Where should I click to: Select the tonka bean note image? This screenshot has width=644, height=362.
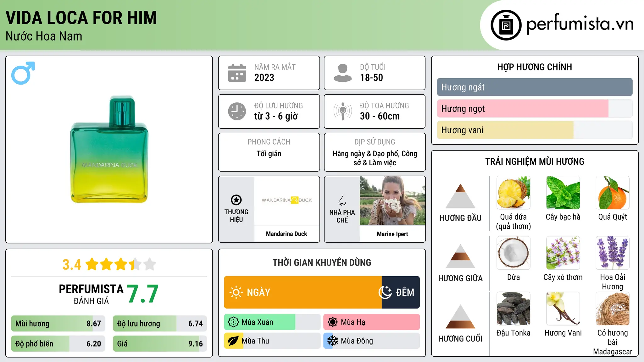point(514,309)
